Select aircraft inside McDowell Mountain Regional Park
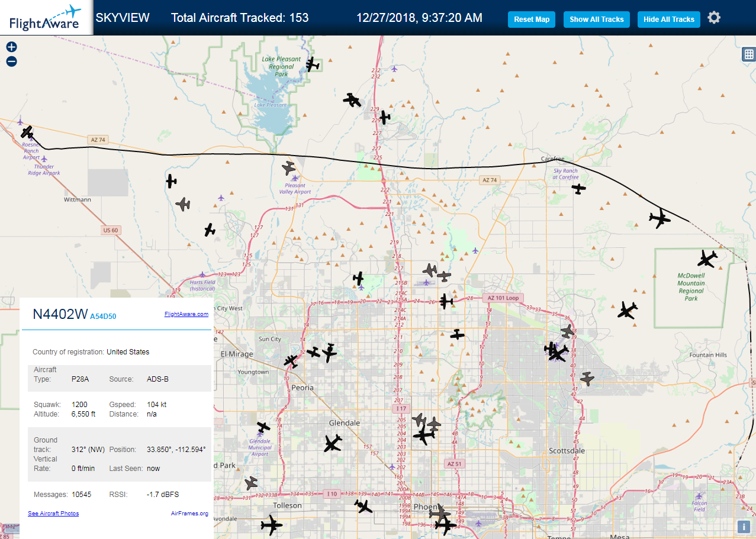The image size is (756, 539). (707, 258)
